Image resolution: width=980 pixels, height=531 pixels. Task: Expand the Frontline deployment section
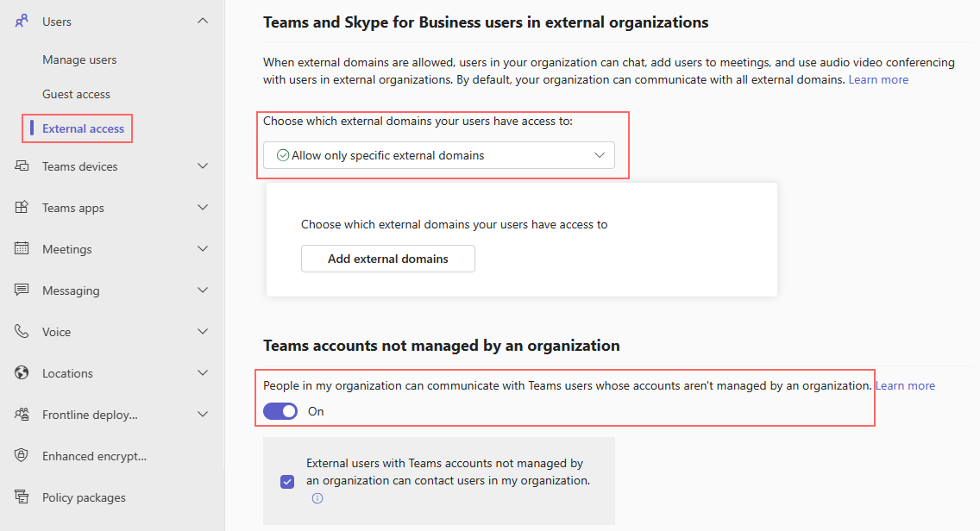pos(203,414)
